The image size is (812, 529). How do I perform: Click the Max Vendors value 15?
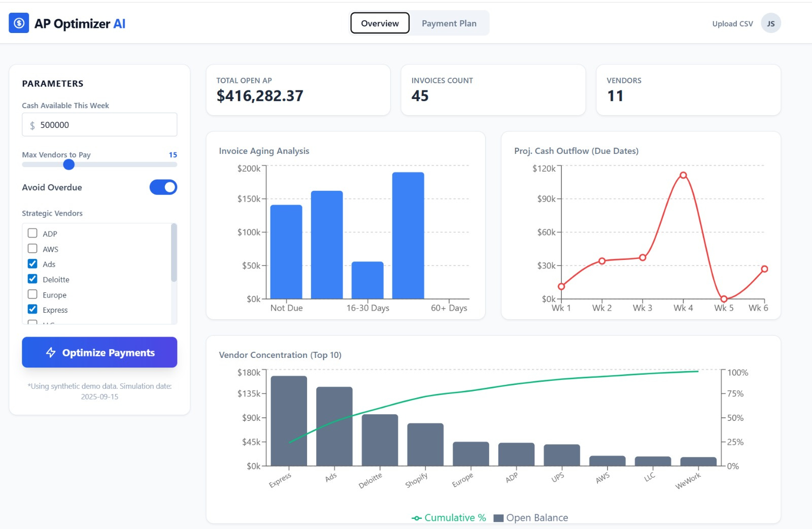tap(173, 155)
